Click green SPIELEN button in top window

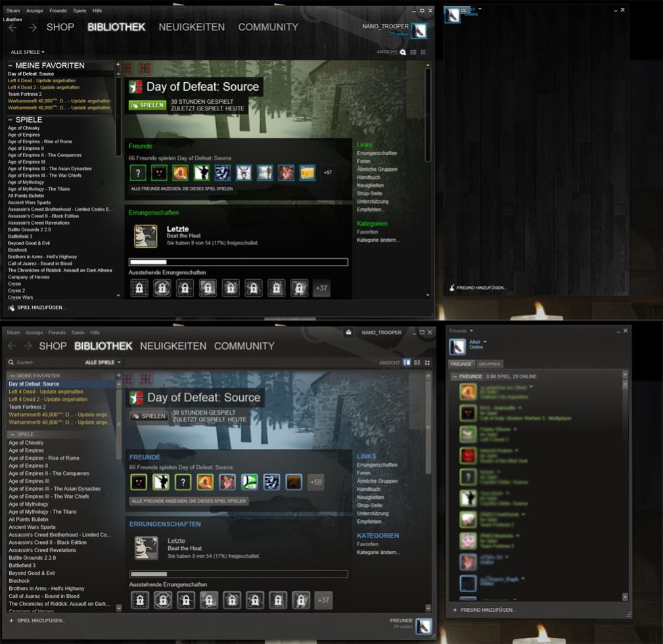click(148, 105)
